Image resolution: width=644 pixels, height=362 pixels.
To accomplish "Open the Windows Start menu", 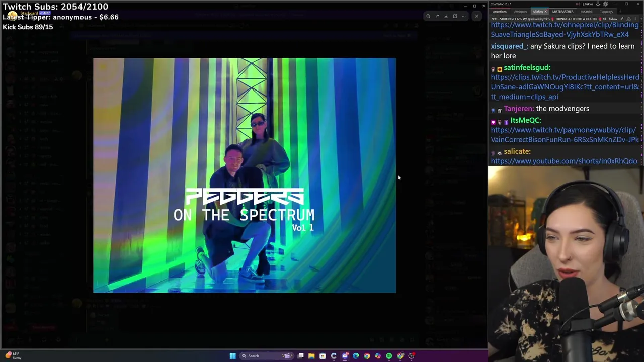I will point(232,356).
